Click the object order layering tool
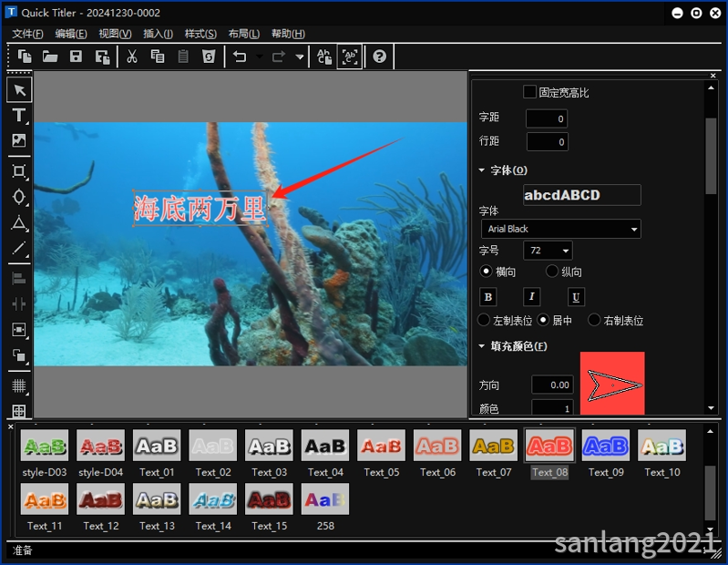728x565 pixels. pos(19,355)
